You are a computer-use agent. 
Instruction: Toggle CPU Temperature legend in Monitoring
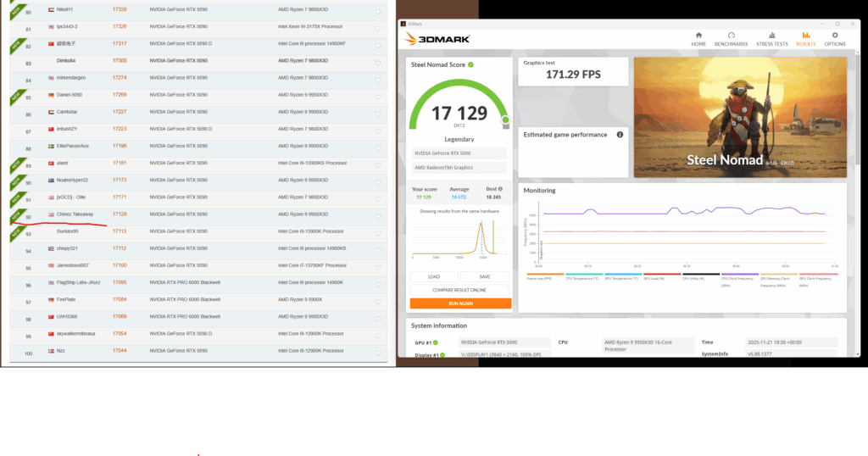584,276
